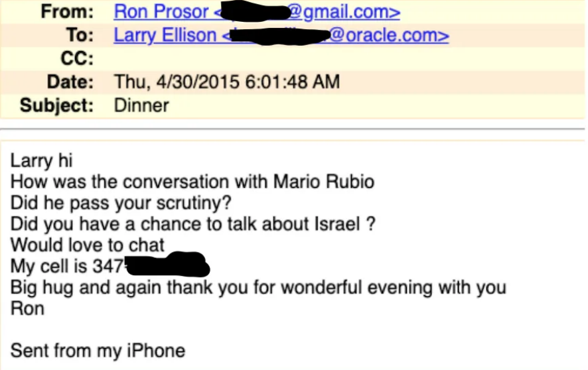Select the subject text "Dinner"
Screen dimensions: 588x370
click(x=141, y=105)
